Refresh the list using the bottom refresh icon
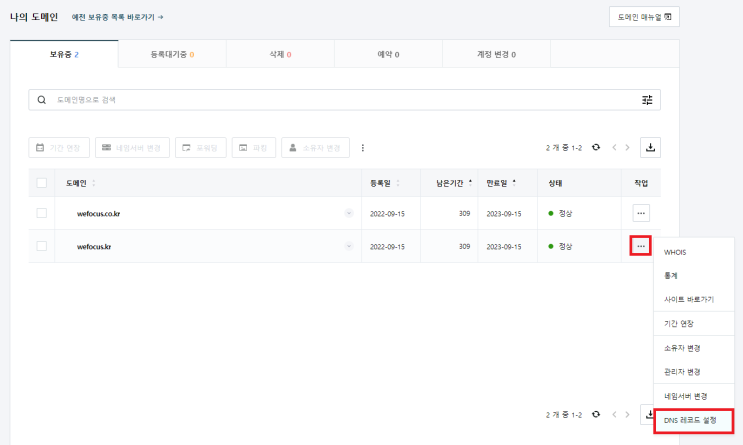The height and width of the screenshot is (445, 743). coord(596,414)
